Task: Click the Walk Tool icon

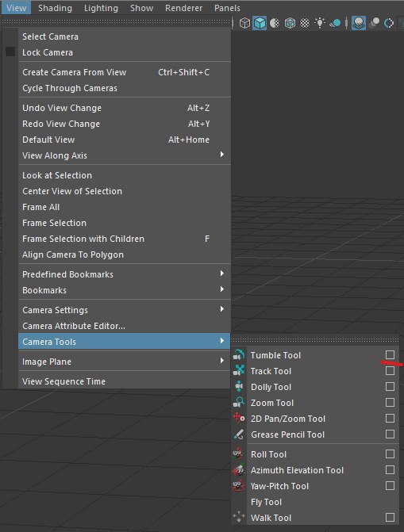Action: point(239,517)
